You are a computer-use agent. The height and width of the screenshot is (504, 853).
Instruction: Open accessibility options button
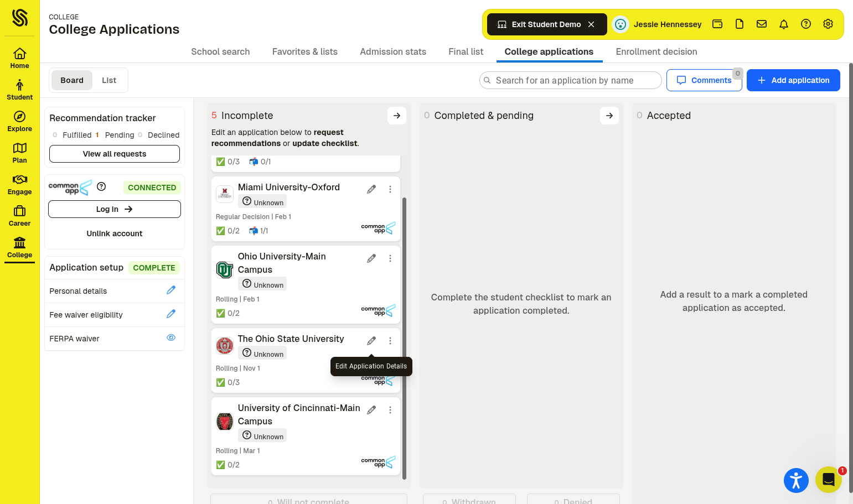coord(796,480)
